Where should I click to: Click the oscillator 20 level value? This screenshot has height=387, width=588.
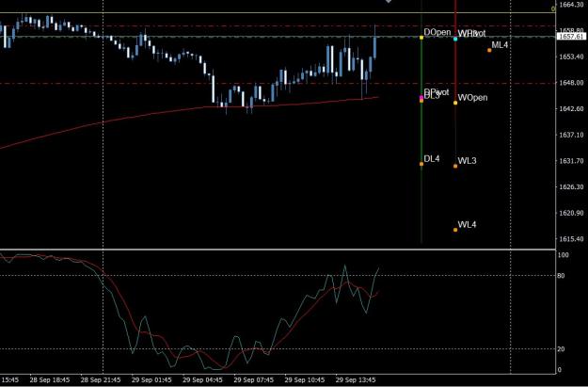(561, 349)
